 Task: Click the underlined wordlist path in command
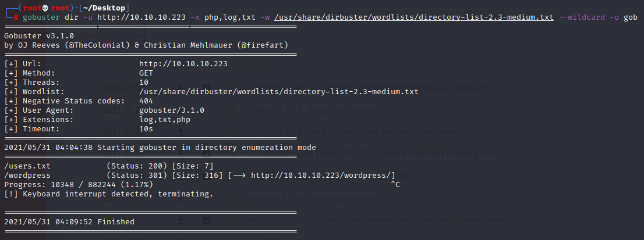click(414, 17)
